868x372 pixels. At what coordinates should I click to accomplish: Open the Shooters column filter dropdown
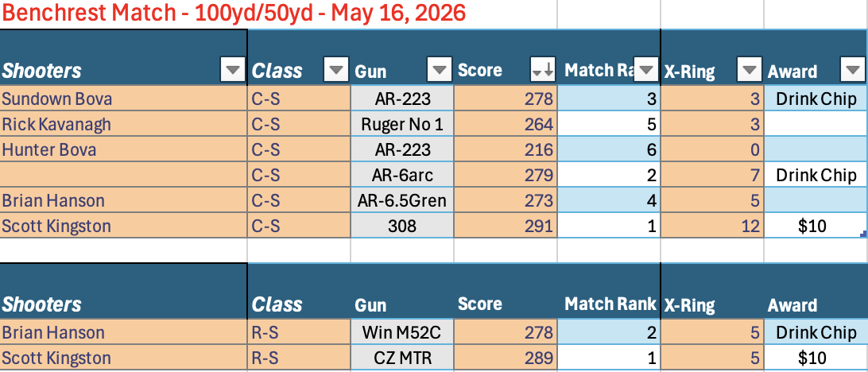[232, 70]
